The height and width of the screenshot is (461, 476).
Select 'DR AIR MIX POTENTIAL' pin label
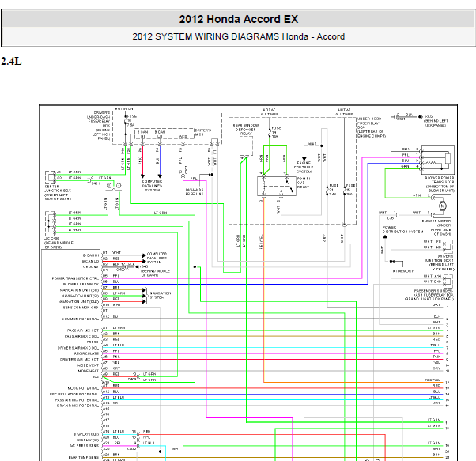(78, 406)
